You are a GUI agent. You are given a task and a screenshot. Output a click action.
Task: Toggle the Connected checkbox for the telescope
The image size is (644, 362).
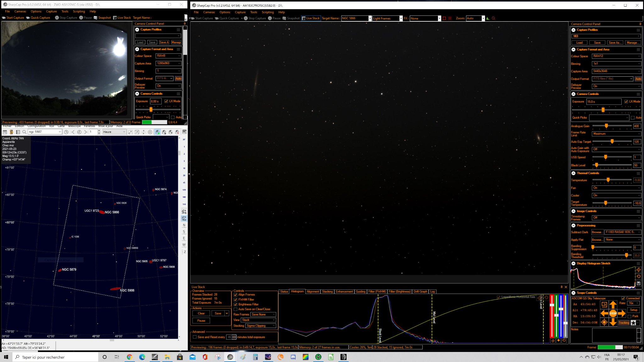coord(623,299)
